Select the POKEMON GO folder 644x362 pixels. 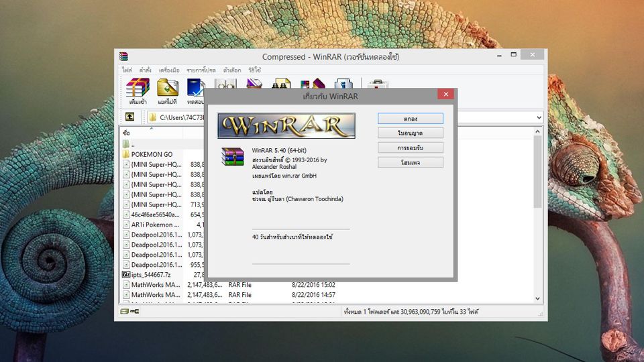(x=152, y=154)
